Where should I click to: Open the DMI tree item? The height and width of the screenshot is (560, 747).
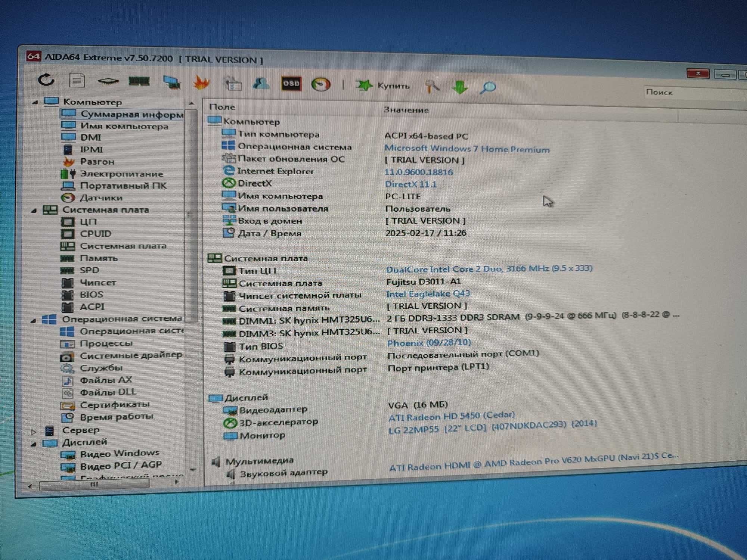[x=81, y=137]
